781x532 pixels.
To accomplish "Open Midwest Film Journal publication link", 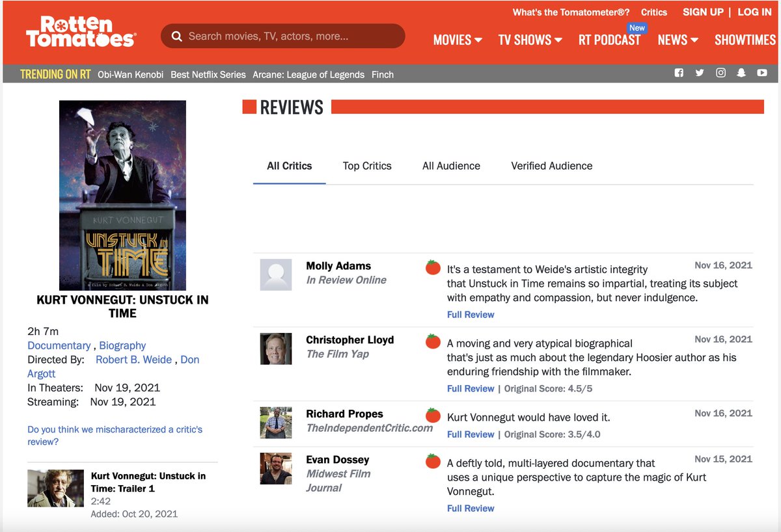I will pyautogui.click(x=338, y=481).
